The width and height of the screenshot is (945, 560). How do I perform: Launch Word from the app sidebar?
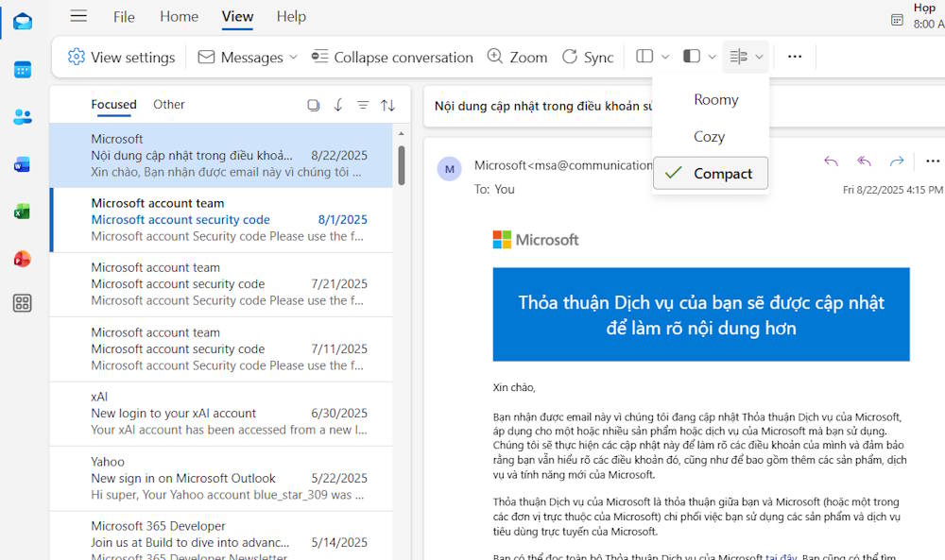pos(23,163)
